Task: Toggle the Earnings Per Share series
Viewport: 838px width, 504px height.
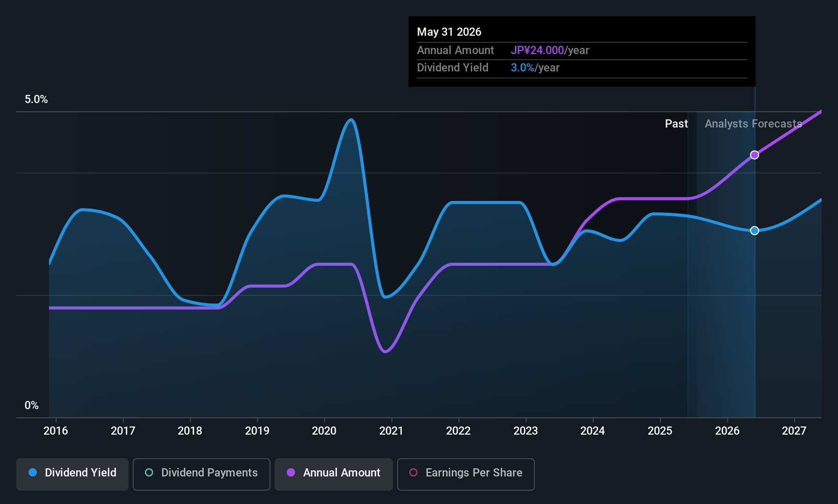Action: coord(466,474)
